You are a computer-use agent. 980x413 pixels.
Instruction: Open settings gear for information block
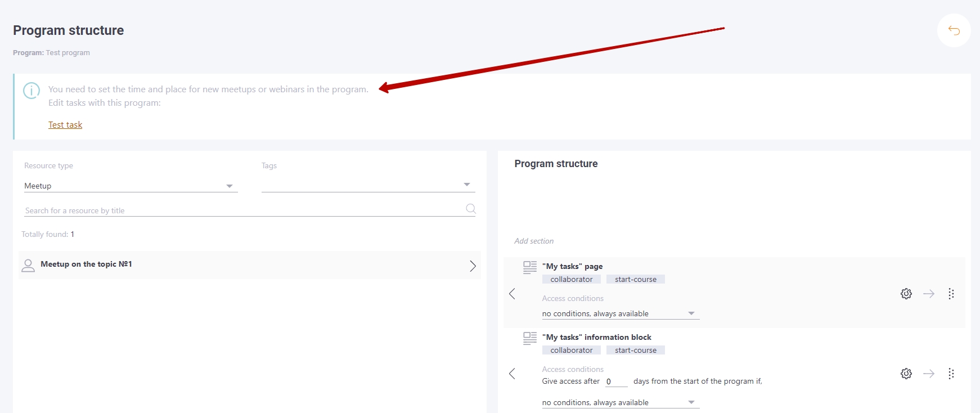point(906,374)
